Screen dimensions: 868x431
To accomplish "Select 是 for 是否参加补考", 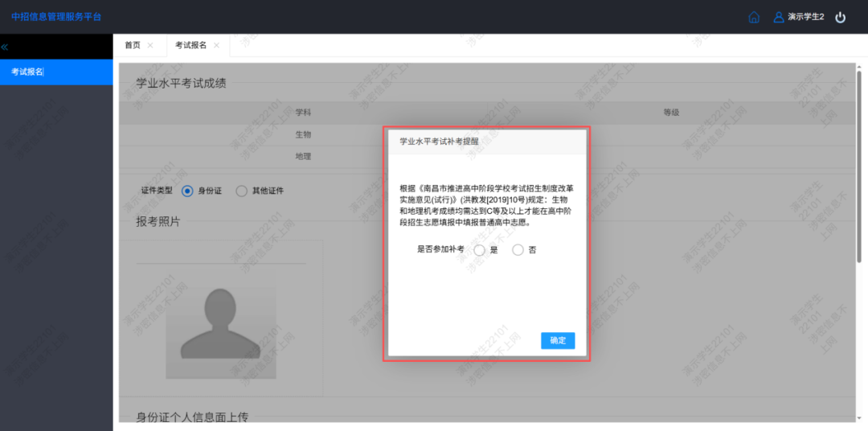I will tap(480, 250).
